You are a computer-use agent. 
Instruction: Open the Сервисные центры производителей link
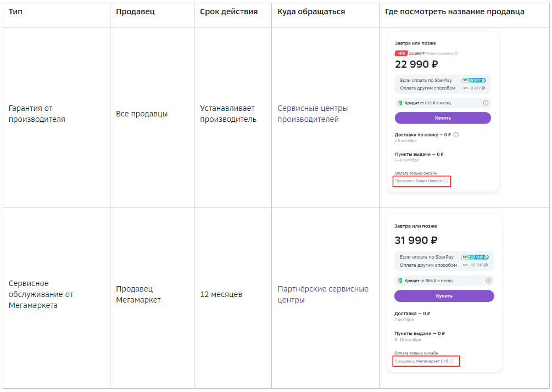(x=313, y=114)
